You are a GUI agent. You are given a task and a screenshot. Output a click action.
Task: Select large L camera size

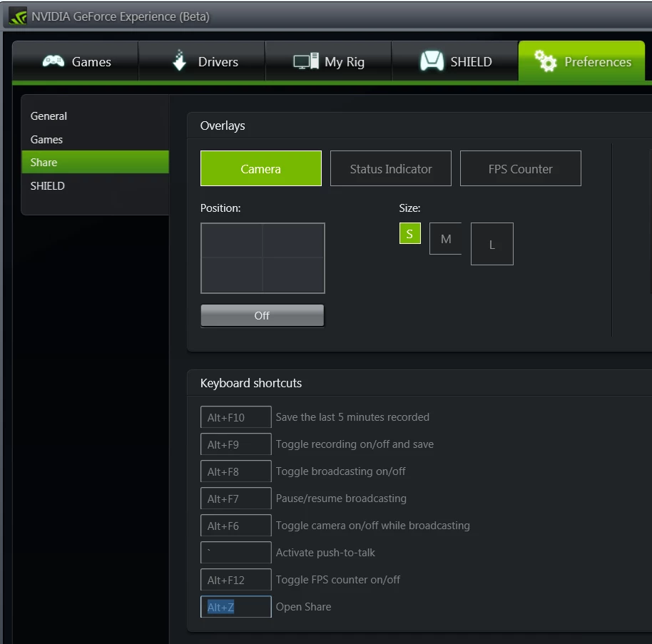pyautogui.click(x=492, y=244)
